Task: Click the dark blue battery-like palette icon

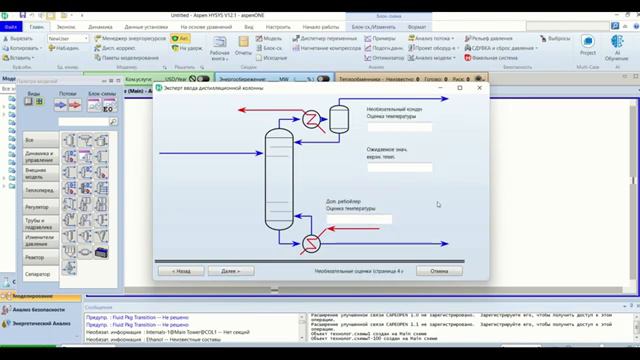Action: click(x=101, y=252)
